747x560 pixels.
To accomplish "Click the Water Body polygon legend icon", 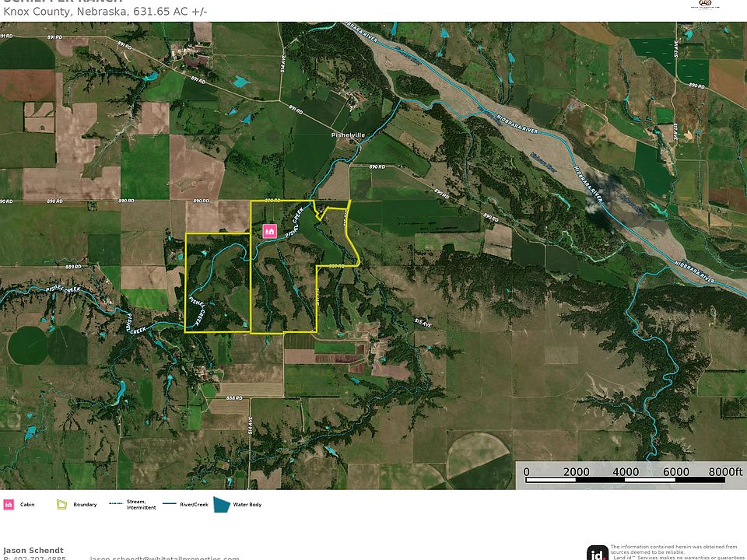I will tap(222, 505).
